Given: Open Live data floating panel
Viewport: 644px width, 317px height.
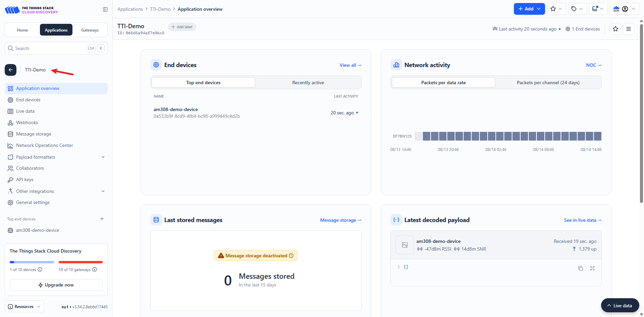Looking at the screenshot, I should click(x=620, y=306).
